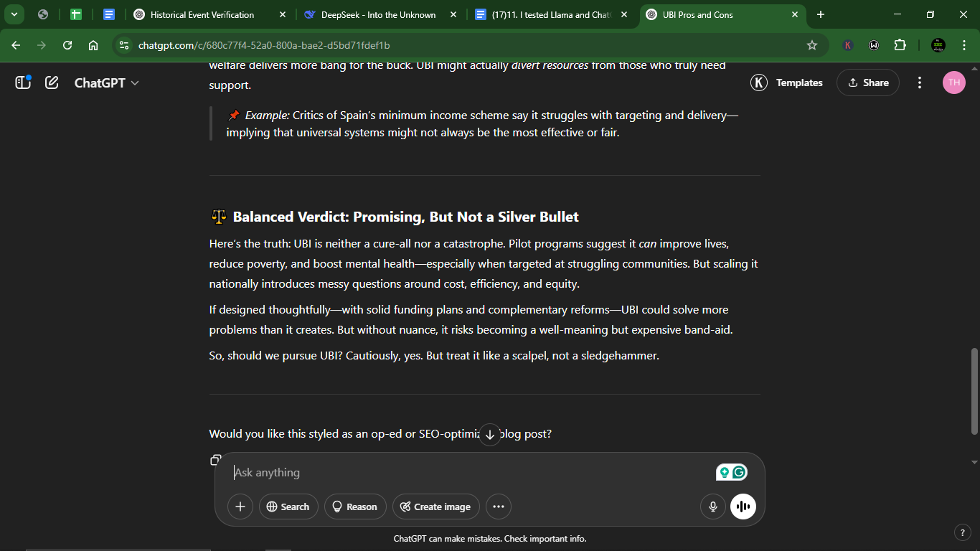This screenshot has height=551, width=980.
Task: Open the three-dot more tools menu
Action: [499, 507]
